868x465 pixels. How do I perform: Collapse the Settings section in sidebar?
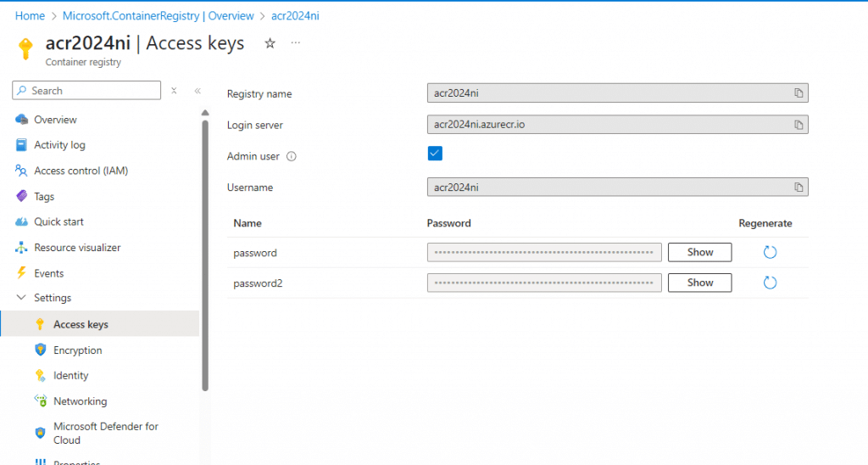(21, 298)
